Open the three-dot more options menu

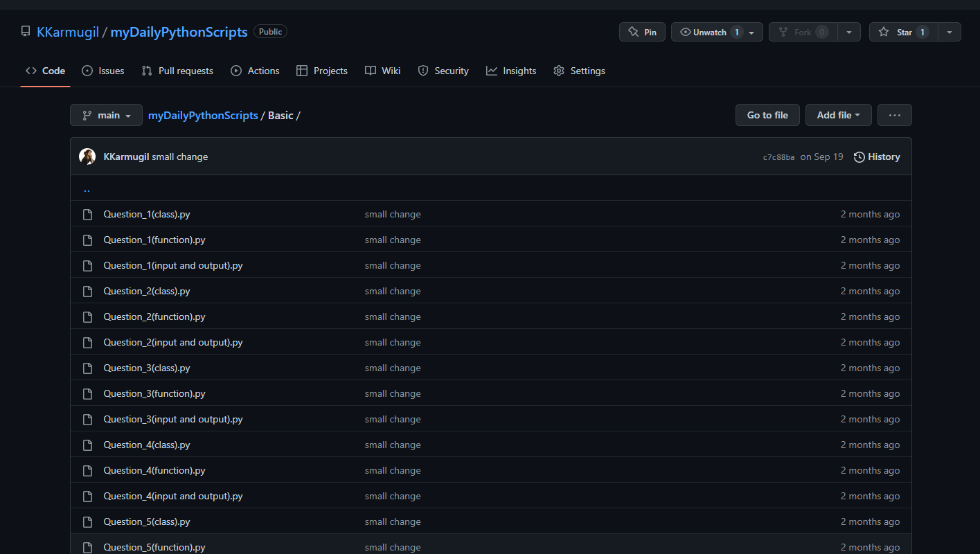pyautogui.click(x=895, y=115)
